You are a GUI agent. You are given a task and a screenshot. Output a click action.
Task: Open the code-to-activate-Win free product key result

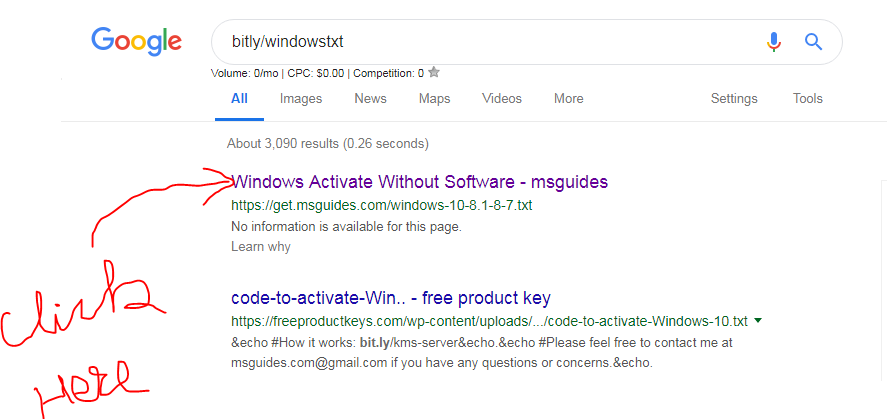click(x=390, y=298)
